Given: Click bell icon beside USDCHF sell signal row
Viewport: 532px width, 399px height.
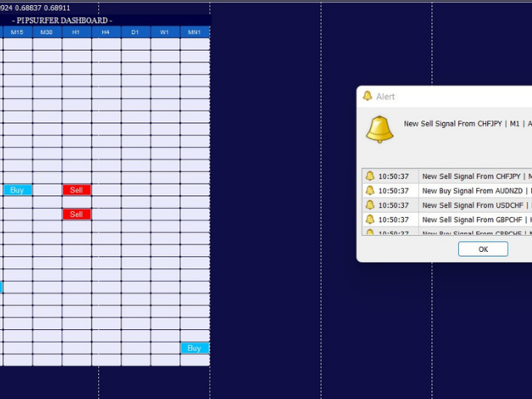Looking at the screenshot, I should 370,205.
